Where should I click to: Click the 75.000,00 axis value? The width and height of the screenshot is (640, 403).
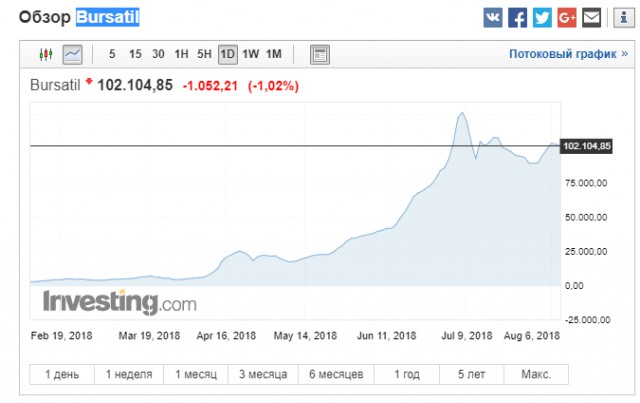click(586, 183)
